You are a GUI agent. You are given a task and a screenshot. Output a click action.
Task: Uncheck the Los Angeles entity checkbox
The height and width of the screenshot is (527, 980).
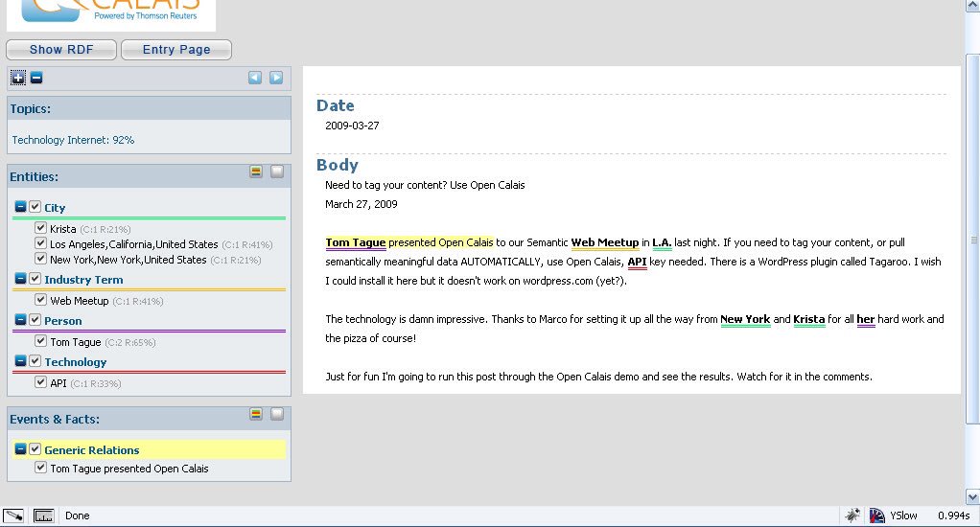pos(40,242)
